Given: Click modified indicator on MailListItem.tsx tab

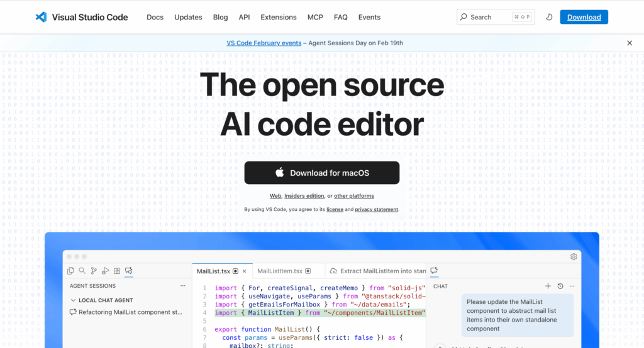Looking at the screenshot, I should 308,271.
